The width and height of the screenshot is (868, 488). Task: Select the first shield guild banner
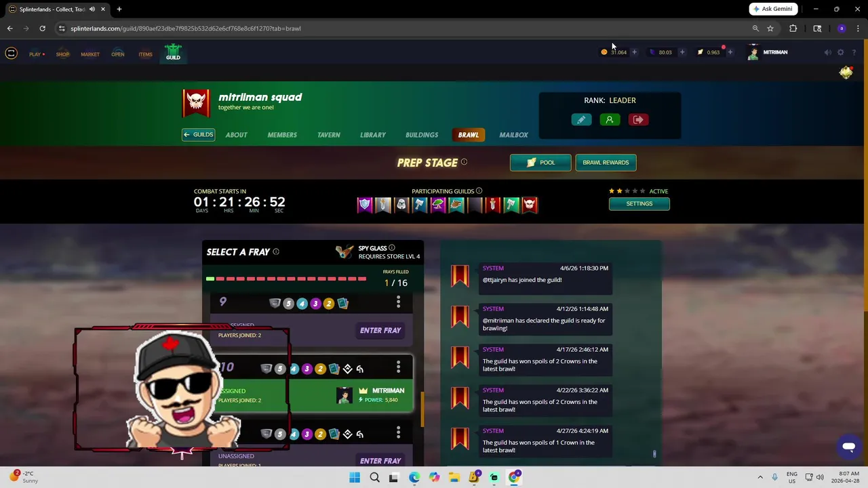click(365, 205)
